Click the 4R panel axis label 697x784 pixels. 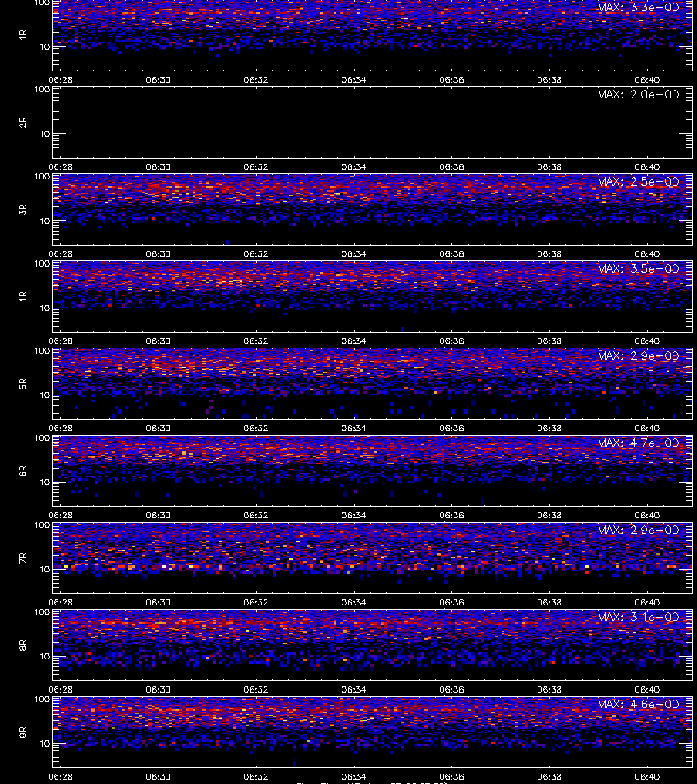tap(23, 296)
